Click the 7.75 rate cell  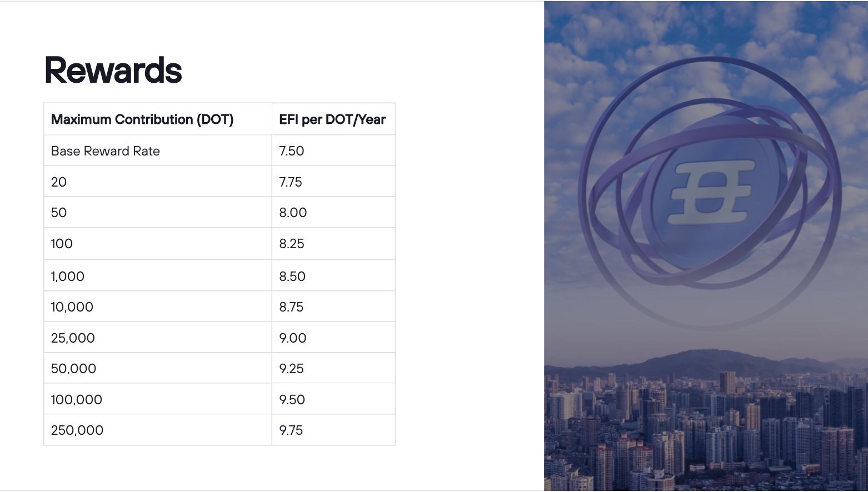(333, 181)
